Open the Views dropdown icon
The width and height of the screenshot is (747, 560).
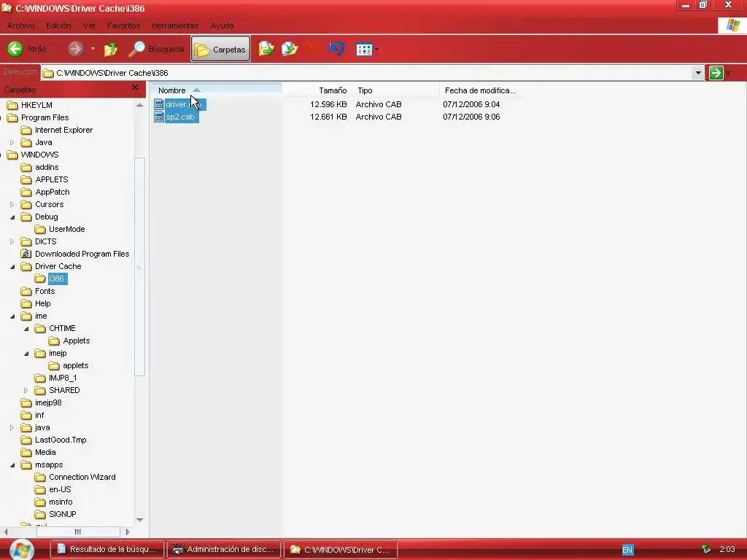point(368,49)
